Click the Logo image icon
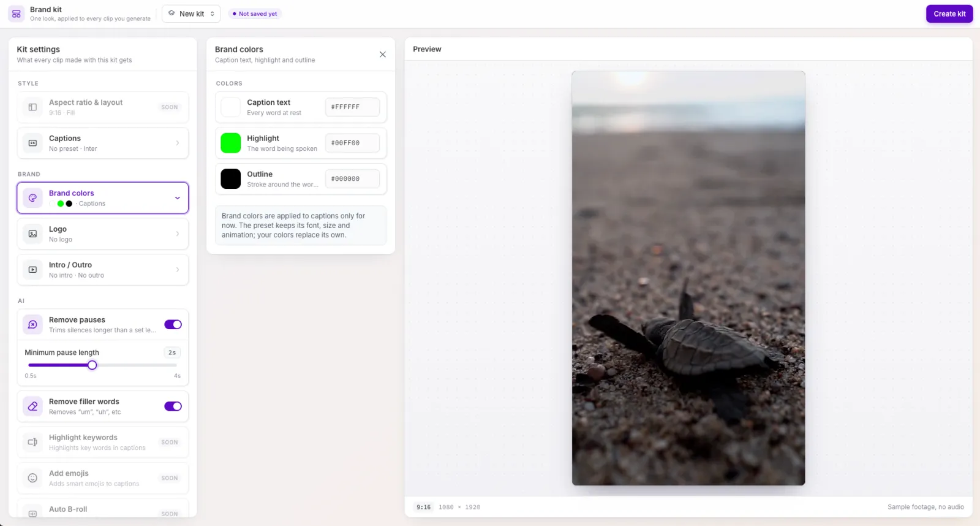980x526 pixels. coord(32,234)
